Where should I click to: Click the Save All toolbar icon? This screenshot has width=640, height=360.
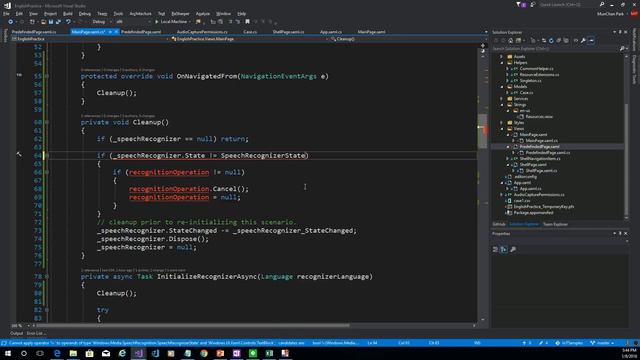point(58,22)
